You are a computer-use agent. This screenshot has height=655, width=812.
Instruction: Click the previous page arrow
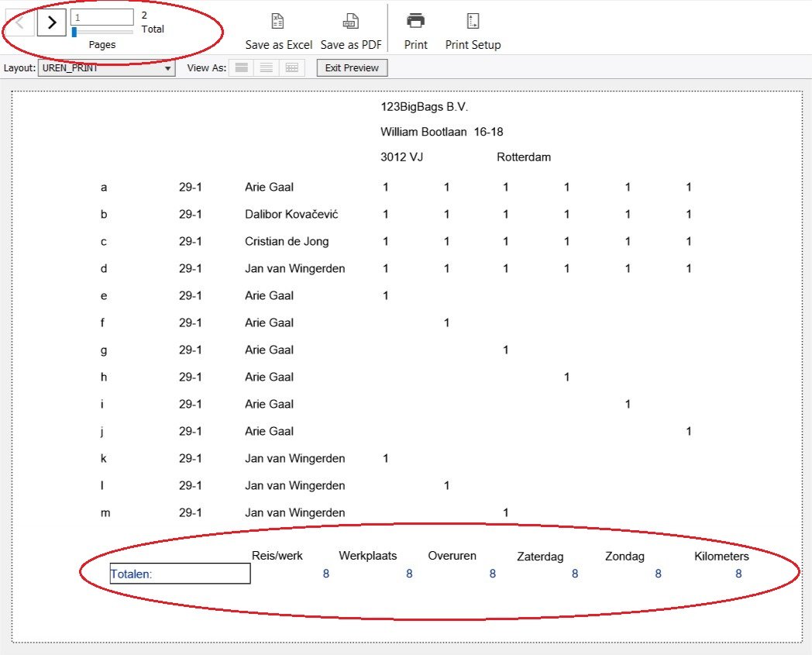pyautogui.click(x=20, y=22)
